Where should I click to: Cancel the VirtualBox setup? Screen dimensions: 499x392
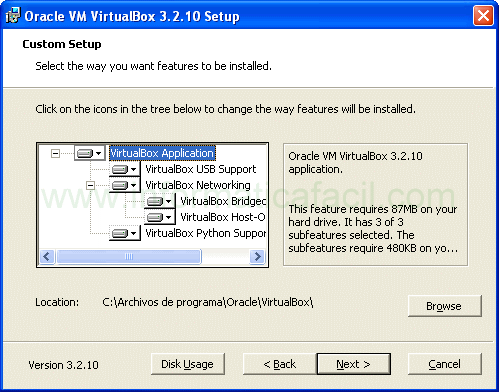tap(445, 364)
